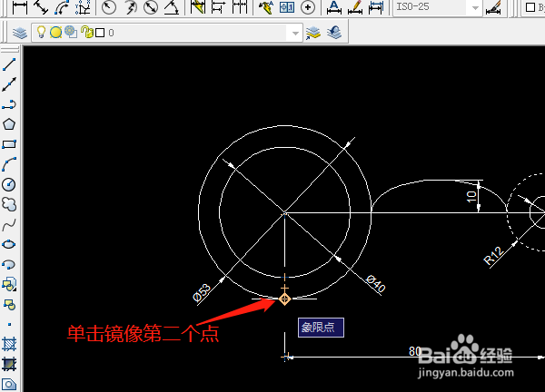Select the Baseline dimension tool

pyautogui.click(x=218, y=7)
